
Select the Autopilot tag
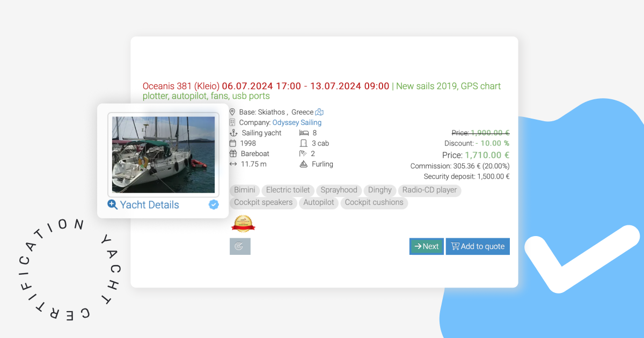[x=319, y=202]
